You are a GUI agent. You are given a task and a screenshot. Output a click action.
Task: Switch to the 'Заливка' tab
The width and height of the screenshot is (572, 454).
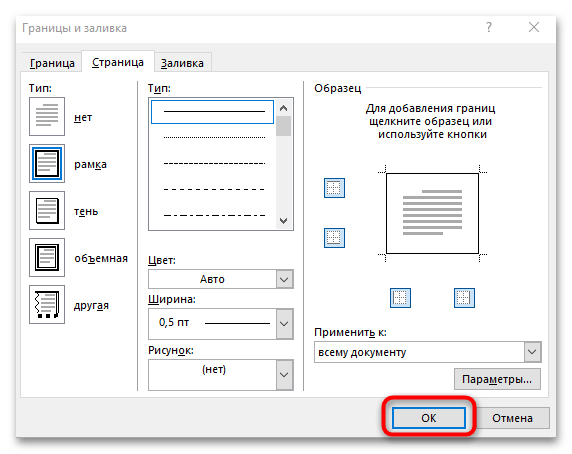pyautogui.click(x=182, y=63)
